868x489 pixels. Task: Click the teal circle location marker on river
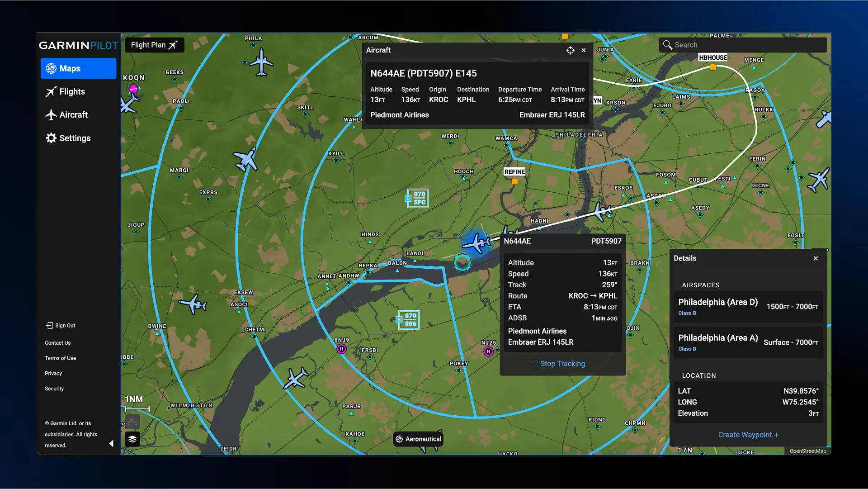(462, 262)
